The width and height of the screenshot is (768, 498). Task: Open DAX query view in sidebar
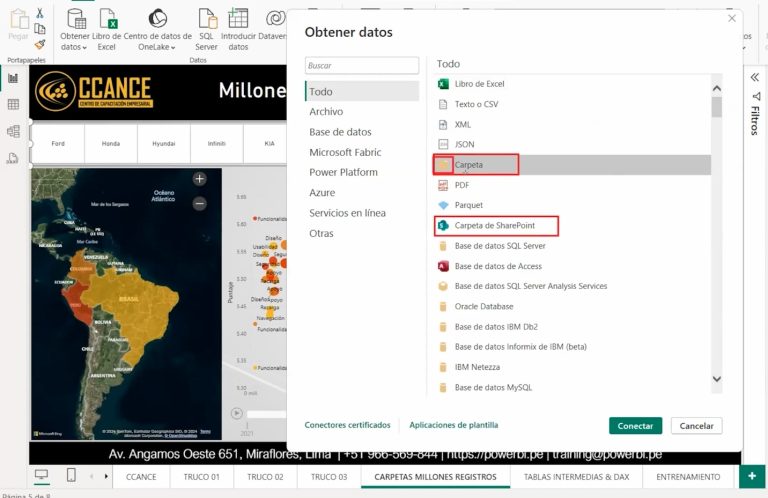tap(13, 158)
